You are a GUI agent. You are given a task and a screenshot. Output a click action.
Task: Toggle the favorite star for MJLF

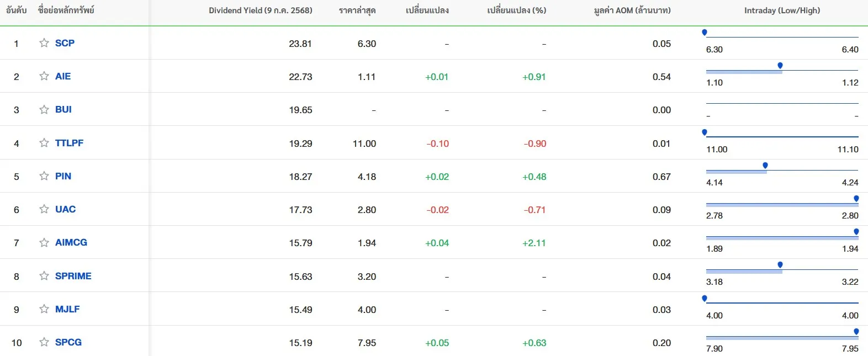coord(44,309)
